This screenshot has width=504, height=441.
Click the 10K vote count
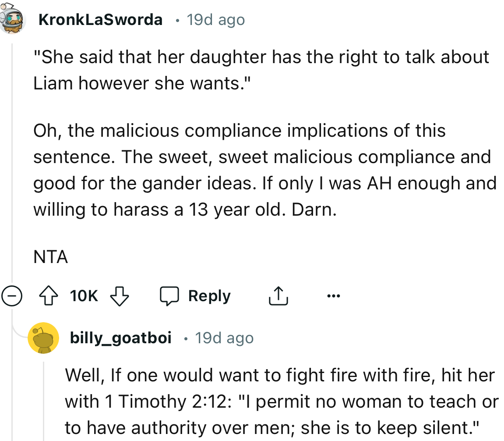[84, 297]
